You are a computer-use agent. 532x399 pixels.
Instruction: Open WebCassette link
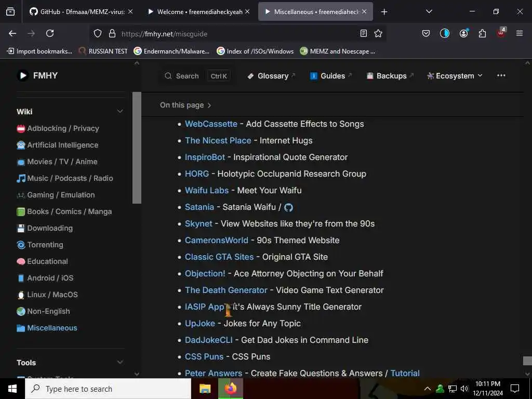point(211,124)
